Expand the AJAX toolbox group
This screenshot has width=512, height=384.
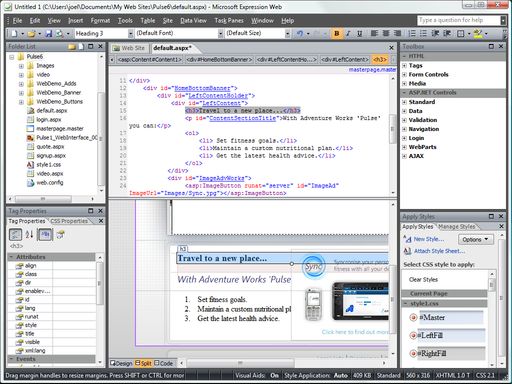[x=404, y=156]
